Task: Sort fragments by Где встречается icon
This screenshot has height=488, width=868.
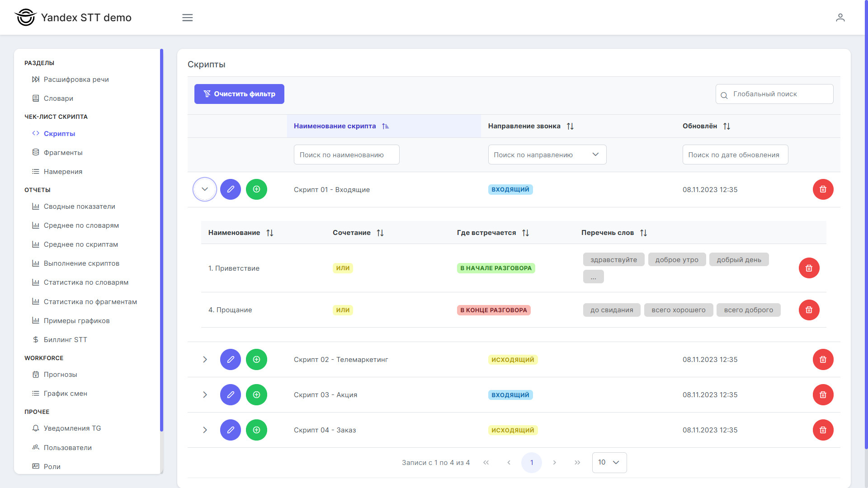Action: pyautogui.click(x=525, y=233)
